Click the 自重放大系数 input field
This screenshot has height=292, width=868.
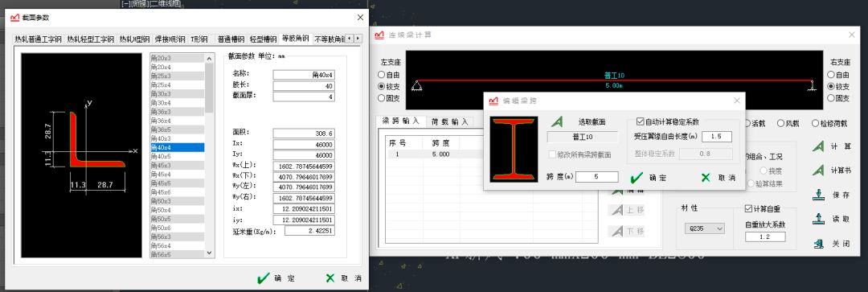tap(764, 237)
